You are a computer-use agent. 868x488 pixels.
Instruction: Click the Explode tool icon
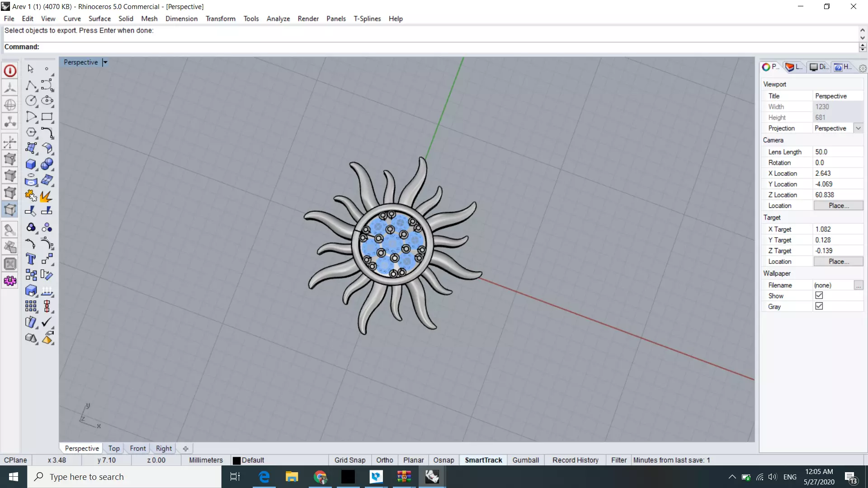coord(47,196)
